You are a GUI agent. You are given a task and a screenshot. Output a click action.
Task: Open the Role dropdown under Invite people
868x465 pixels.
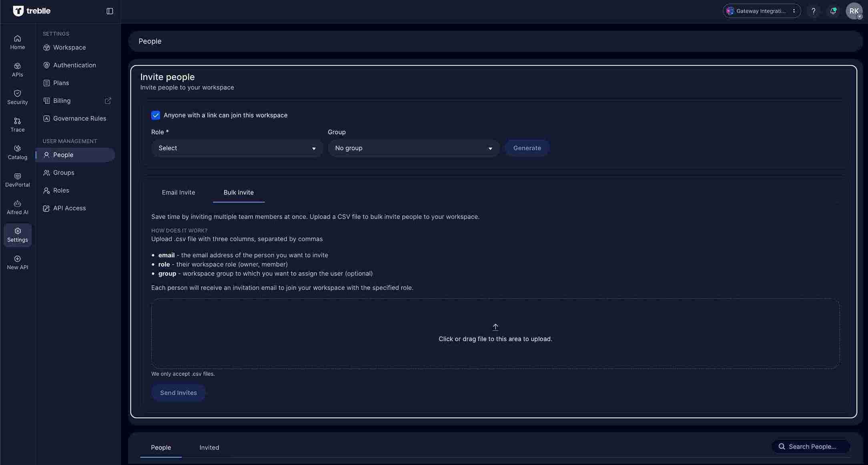tap(237, 148)
